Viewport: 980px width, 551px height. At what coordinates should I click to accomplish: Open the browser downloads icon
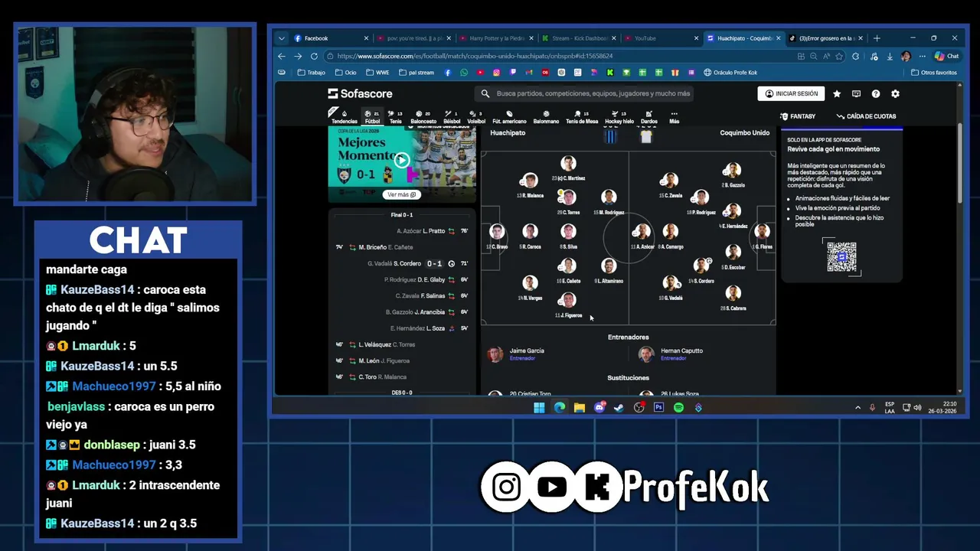(890, 56)
